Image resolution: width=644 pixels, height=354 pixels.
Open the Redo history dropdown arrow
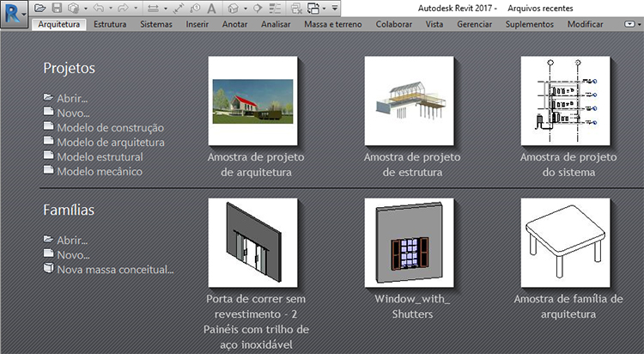136,9
